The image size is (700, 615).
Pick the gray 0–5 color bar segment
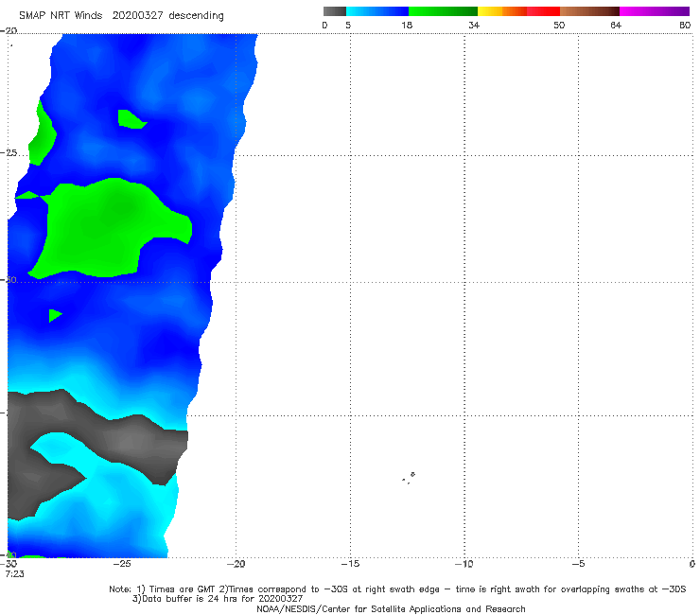[x=334, y=11]
